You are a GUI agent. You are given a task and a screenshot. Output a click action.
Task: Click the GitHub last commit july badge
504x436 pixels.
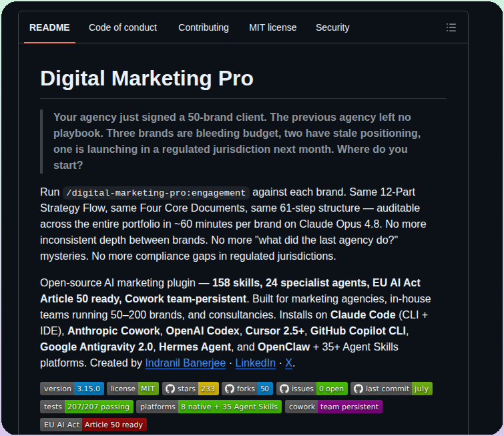point(391,389)
